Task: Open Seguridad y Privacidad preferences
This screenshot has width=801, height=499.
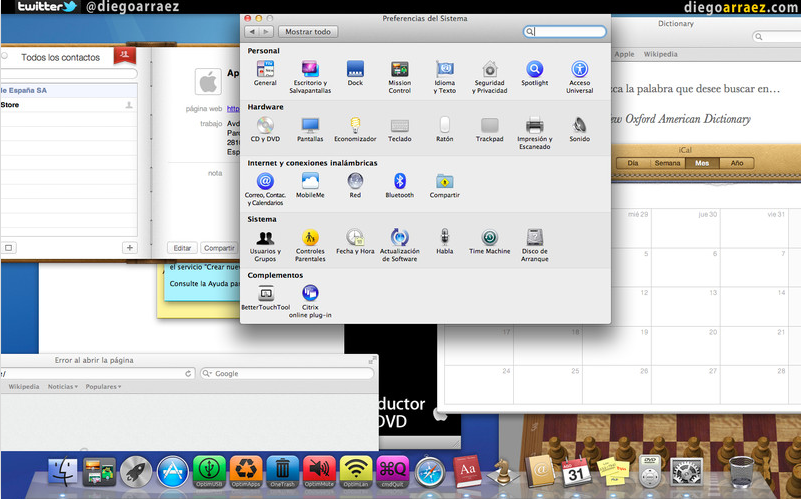Action: point(489,77)
